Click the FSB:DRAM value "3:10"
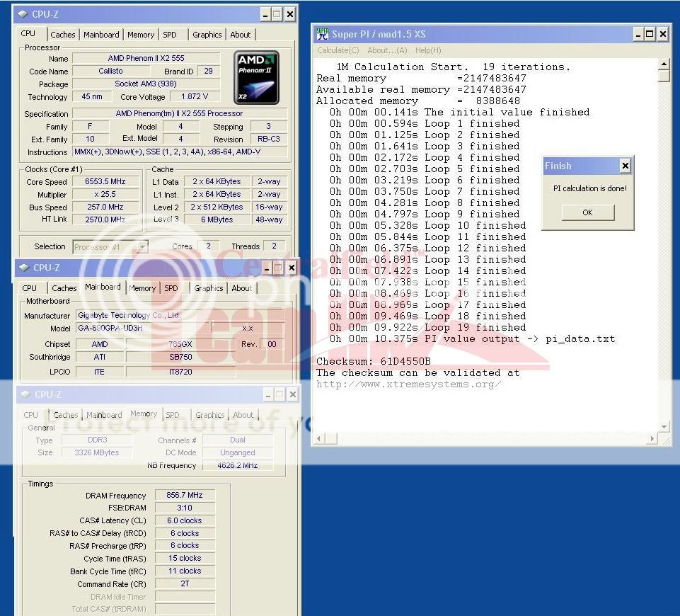Viewport: 680px width, 616px height. [185, 508]
